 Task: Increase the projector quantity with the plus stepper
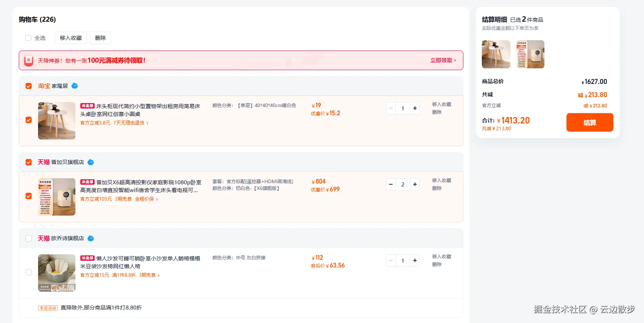point(415,184)
